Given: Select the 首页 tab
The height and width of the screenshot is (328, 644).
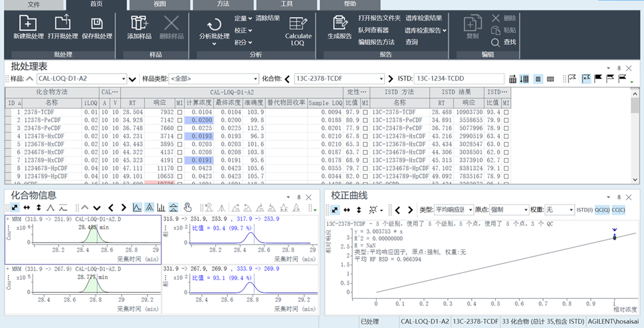Looking at the screenshot, I should pos(96,4).
